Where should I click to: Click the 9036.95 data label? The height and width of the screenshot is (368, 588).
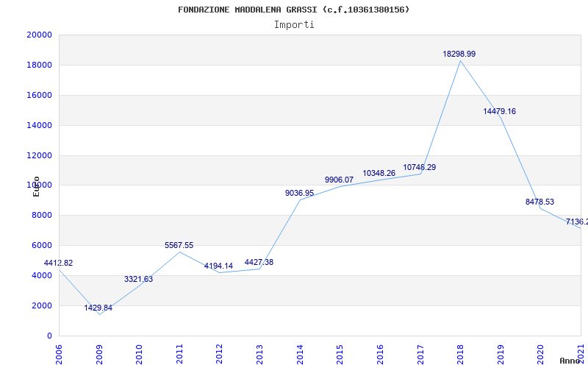pyautogui.click(x=299, y=193)
